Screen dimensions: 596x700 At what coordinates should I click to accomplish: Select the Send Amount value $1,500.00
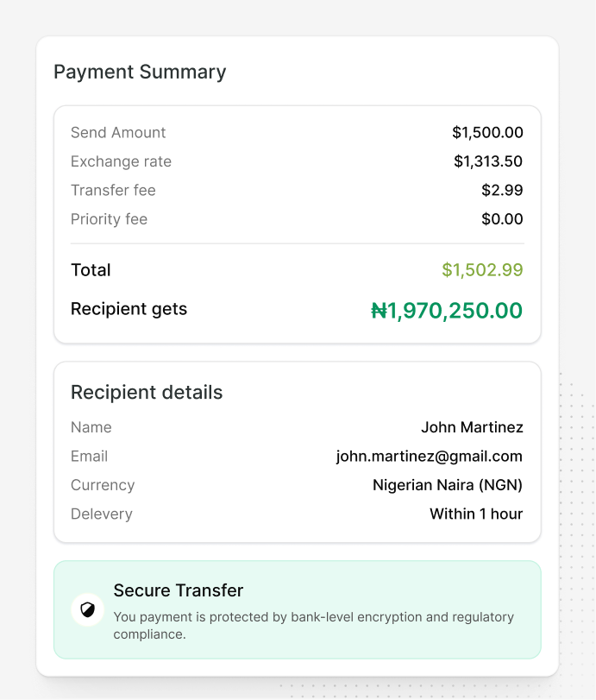pyautogui.click(x=487, y=133)
